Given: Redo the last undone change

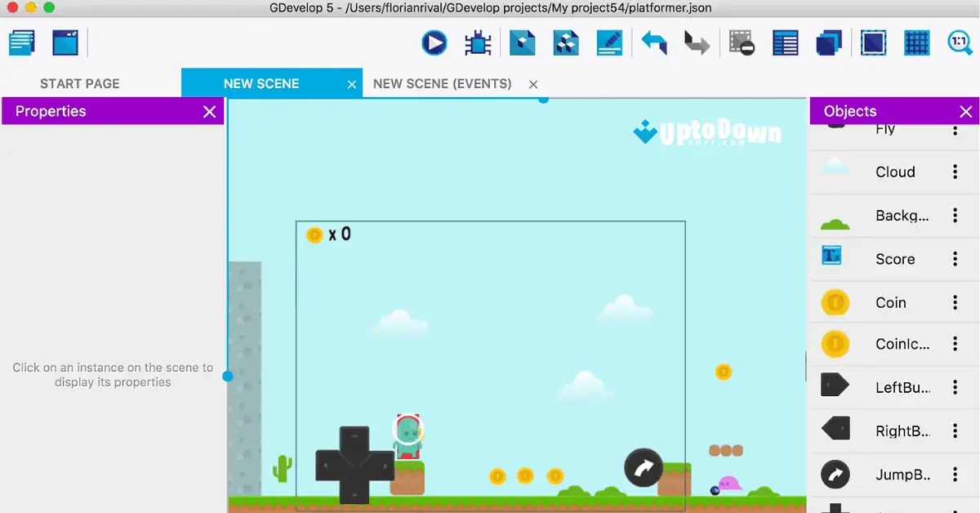Looking at the screenshot, I should click(696, 42).
